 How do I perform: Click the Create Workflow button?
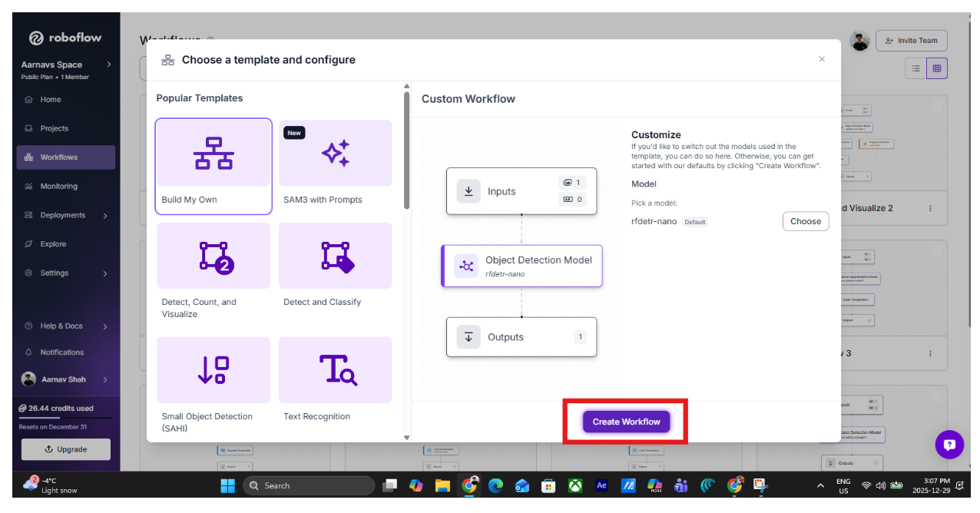pyautogui.click(x=626, y=422)
